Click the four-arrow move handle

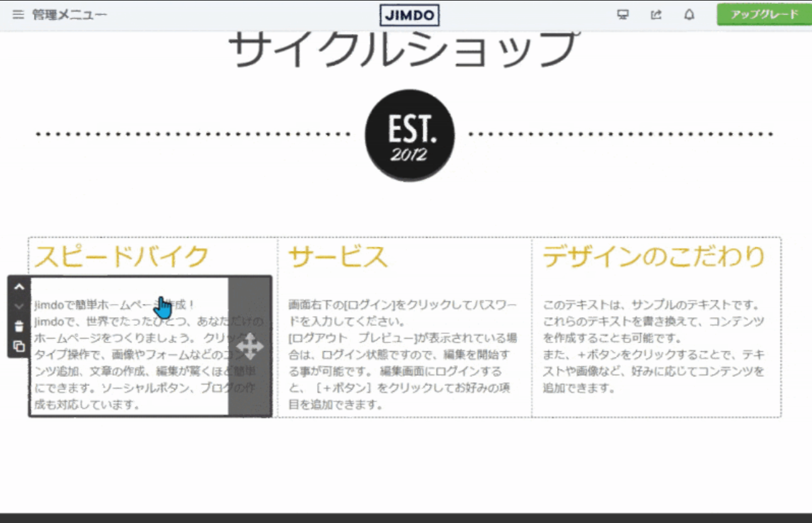[250, 347]
